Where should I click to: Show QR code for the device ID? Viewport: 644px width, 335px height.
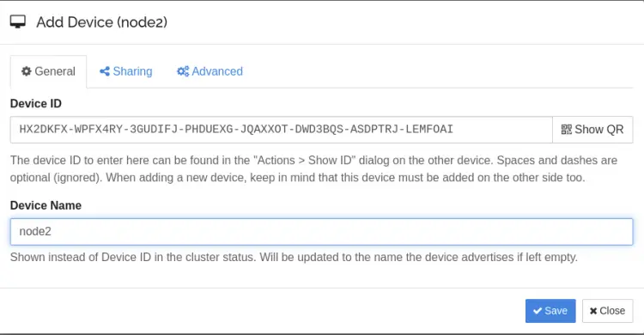point(592,130)
